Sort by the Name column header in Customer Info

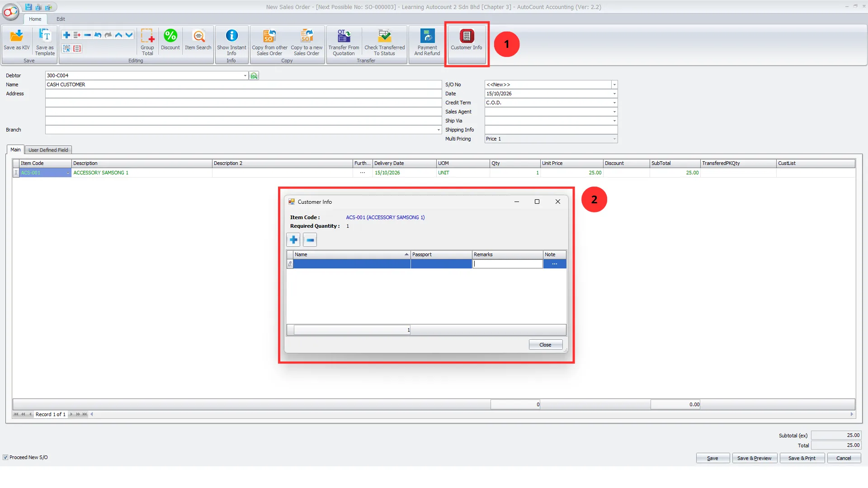click(351, 254)
